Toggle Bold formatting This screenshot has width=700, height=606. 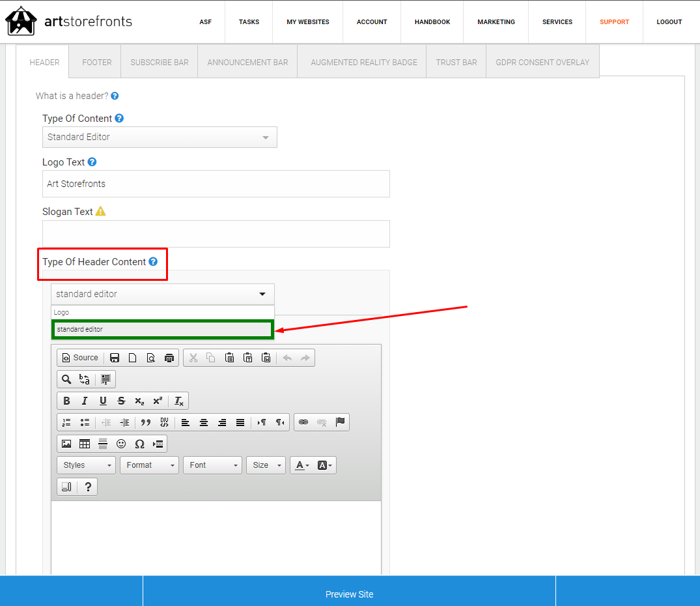pyautogui.click(x=66, y=401)
